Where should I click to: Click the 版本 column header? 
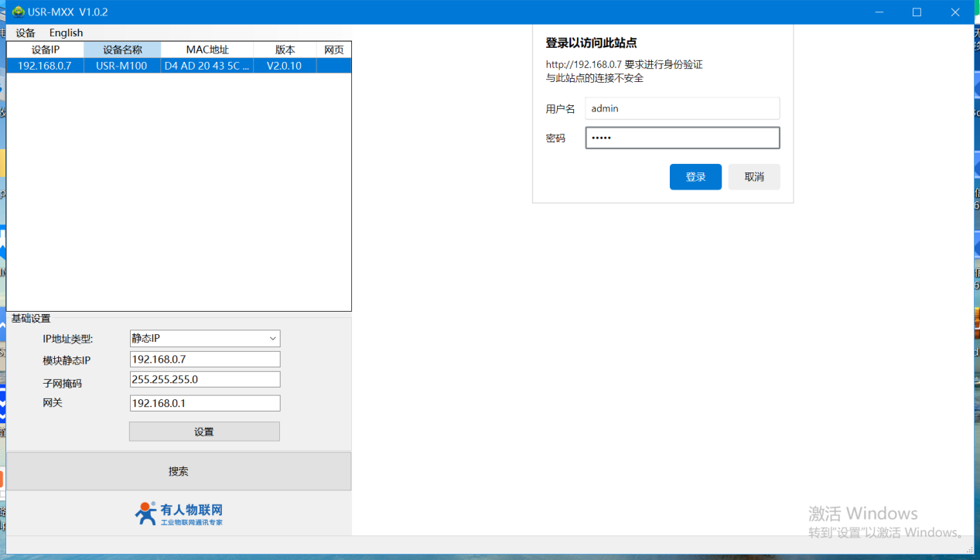click(285, 50)
